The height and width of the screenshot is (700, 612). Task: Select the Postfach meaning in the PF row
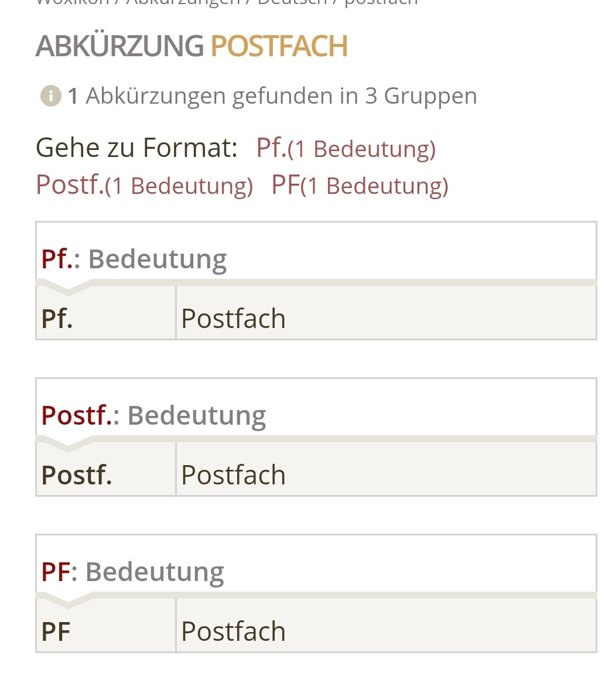coord(233,631)
